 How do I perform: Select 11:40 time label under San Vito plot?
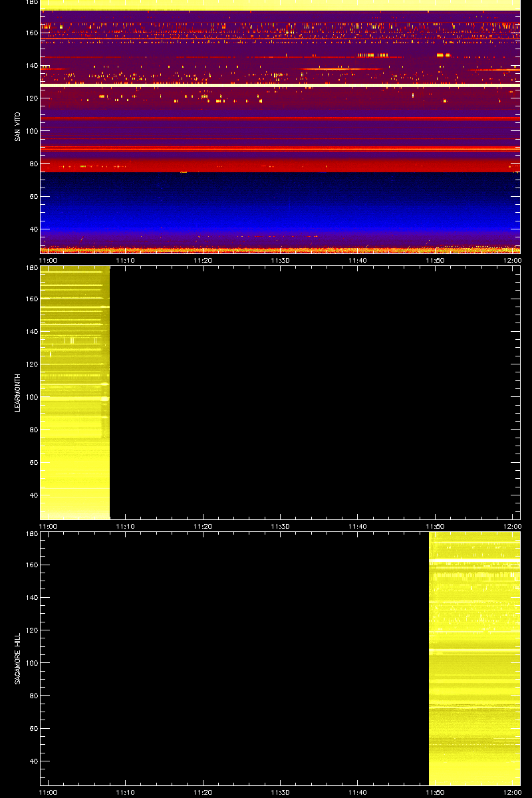coord(358,261)
